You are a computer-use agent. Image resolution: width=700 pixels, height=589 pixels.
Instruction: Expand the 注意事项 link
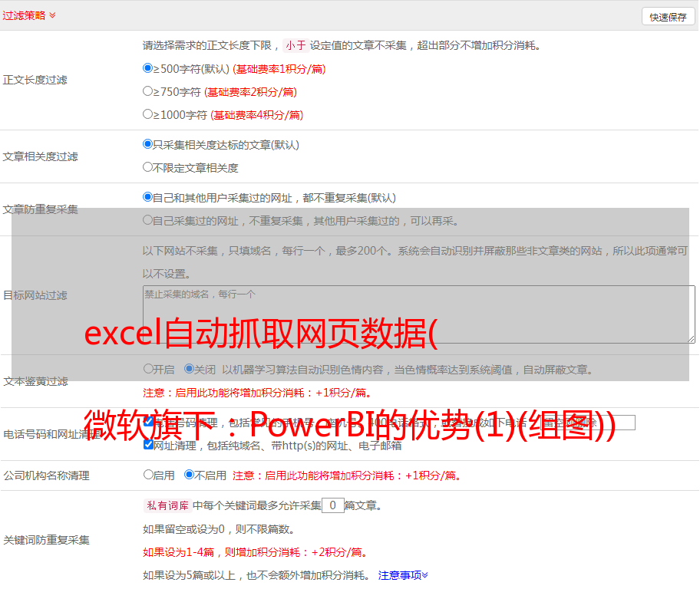[x=403, y=575]
